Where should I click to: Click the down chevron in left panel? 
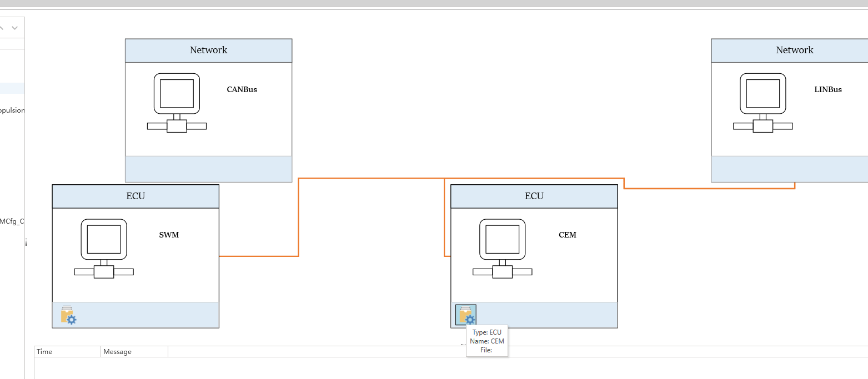coord(15,27)
